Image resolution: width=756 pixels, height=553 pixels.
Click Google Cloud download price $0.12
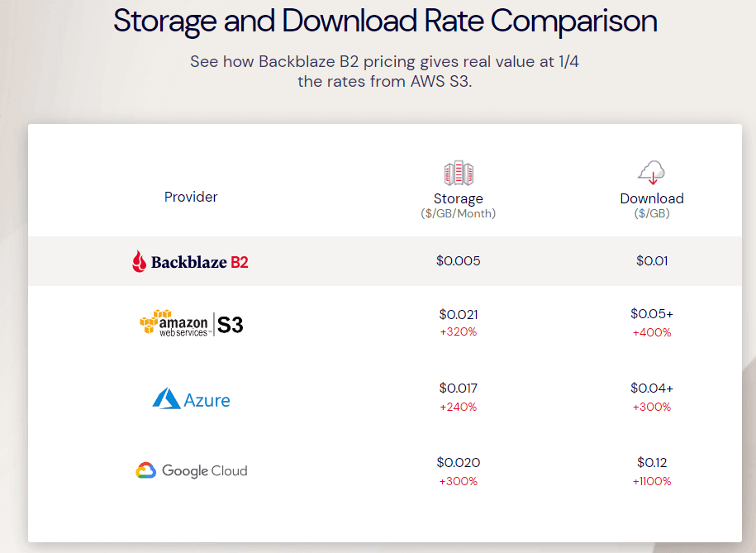point(652,462)
